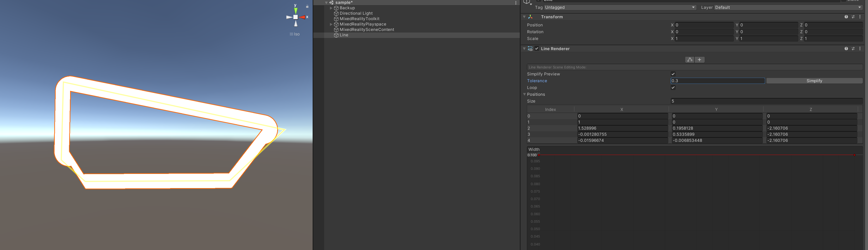Select the Transform component icon
Screen dimensions: 868x250
[x=530, y=16]
